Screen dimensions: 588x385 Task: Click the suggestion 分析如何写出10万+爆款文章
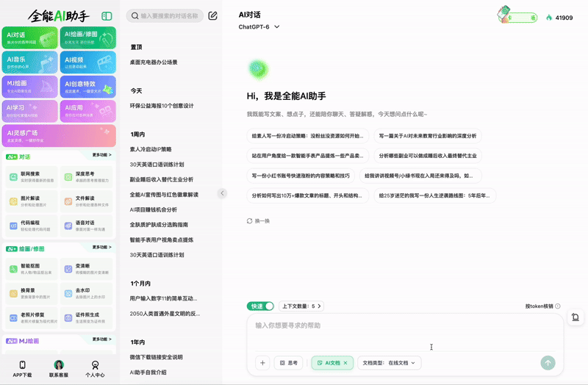(x=307, y=195)
